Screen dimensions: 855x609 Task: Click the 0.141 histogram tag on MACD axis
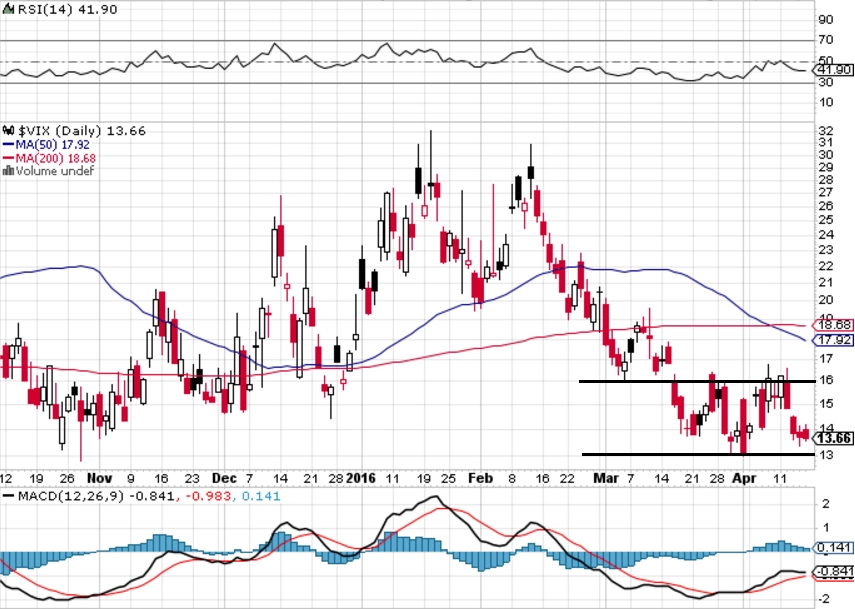click(x=833, y=547)
